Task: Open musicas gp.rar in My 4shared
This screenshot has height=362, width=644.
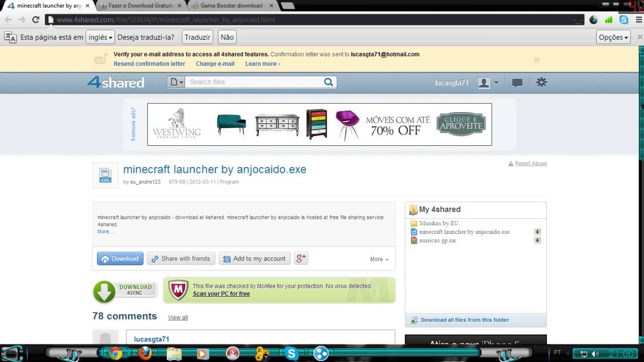Action: [x=438, y=240]
